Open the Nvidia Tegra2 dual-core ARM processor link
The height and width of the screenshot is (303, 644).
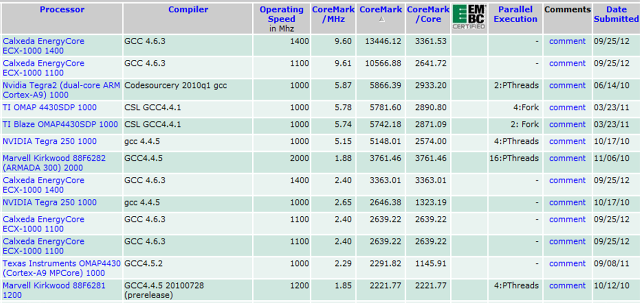(x=61, y=90)
